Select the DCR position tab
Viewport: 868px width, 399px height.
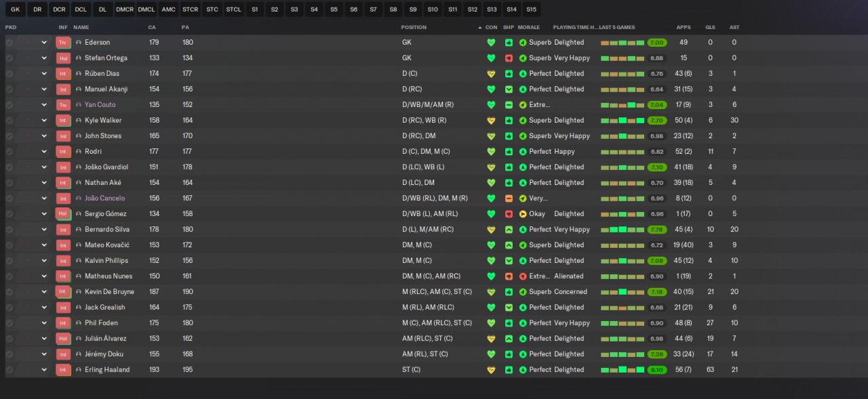pos(59,9)
